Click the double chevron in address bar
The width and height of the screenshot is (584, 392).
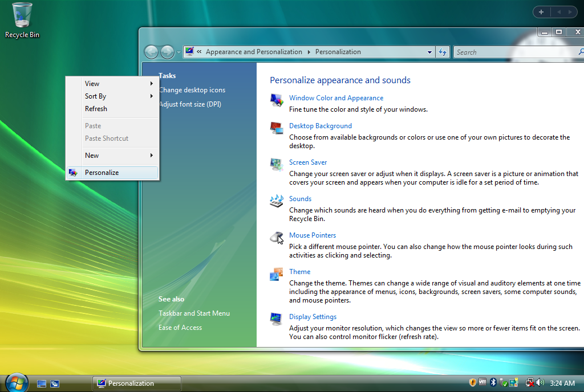coord(199,52)
